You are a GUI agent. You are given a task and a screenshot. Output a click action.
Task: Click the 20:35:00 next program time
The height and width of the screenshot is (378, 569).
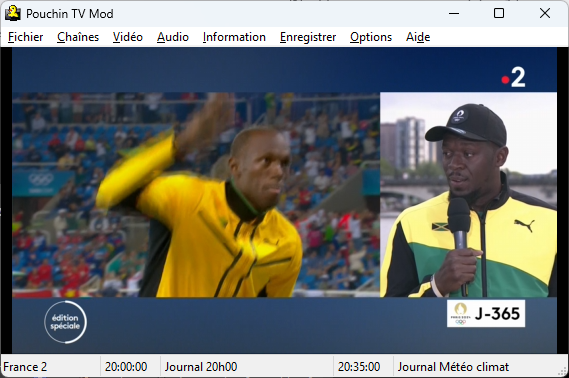coord(359,367)
